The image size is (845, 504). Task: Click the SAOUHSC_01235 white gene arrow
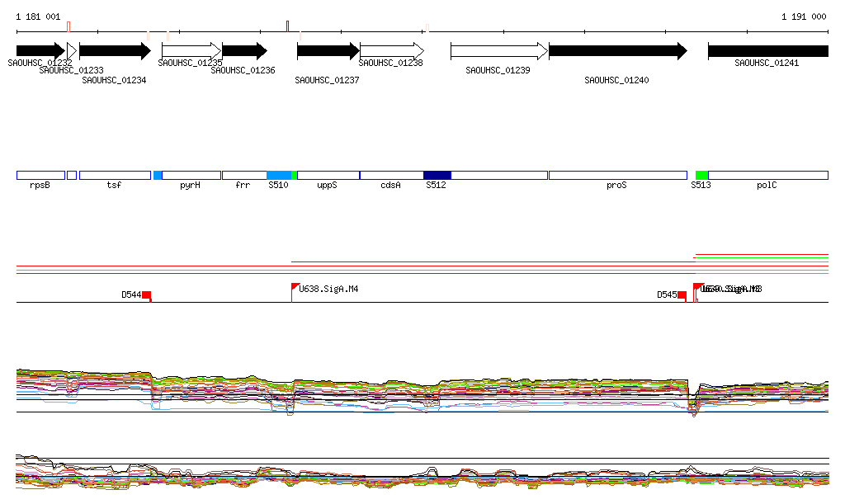[x=191, y=51]
